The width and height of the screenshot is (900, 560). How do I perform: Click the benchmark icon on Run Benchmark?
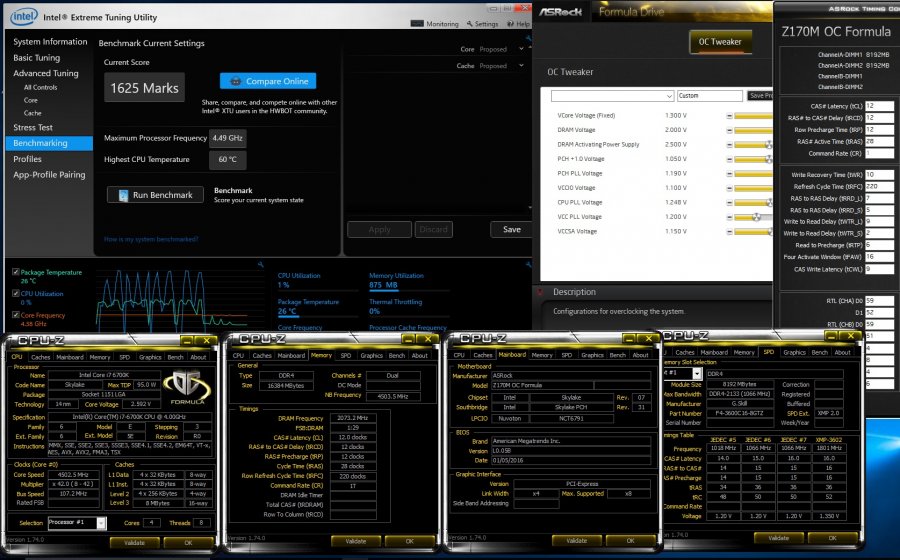tap(123, 195)
